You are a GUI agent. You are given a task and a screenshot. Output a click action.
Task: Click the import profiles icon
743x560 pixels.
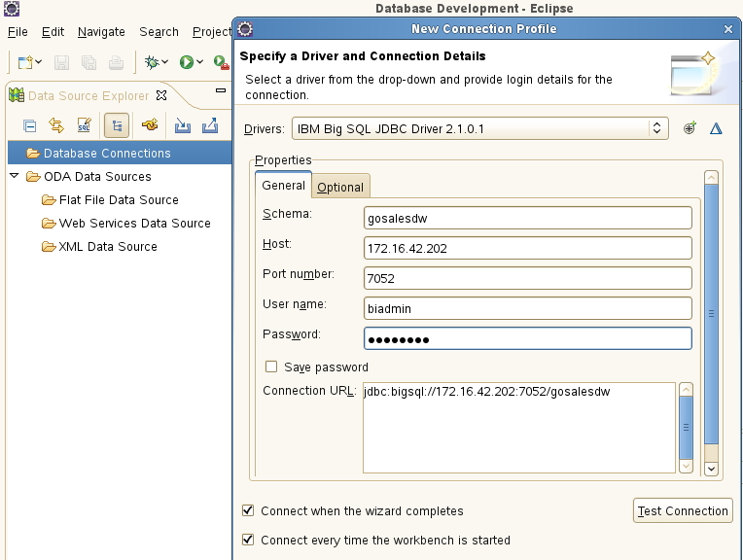pos(183,125)
